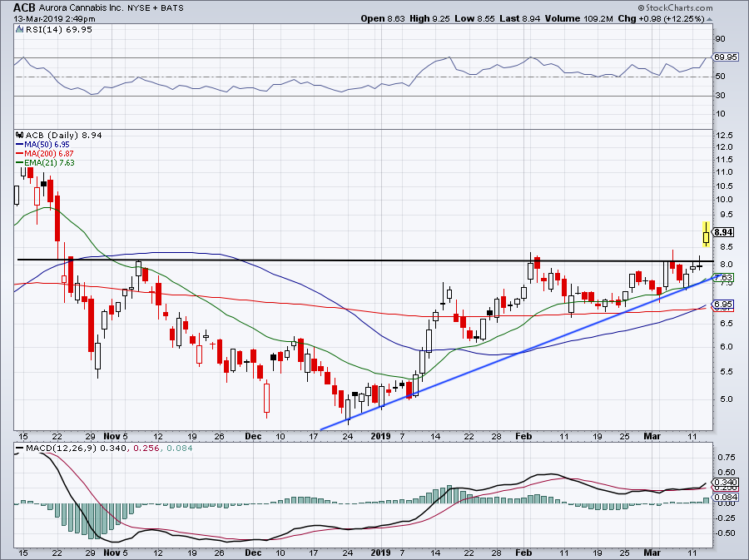Screen dimensions: 749x560
Task: Click the red 0.256 signal value in MACD legend
Action: [146, 448]
